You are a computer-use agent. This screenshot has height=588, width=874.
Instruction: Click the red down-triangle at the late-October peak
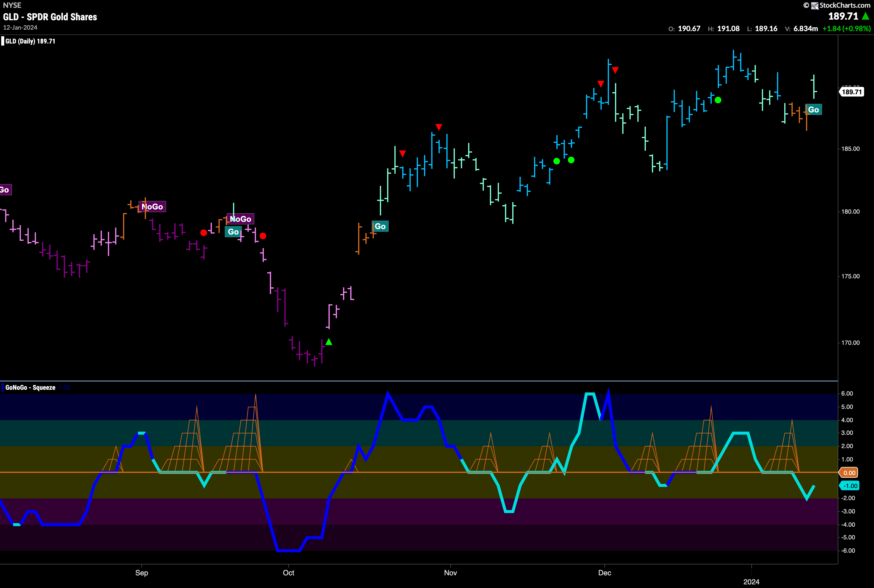[439, 127]
